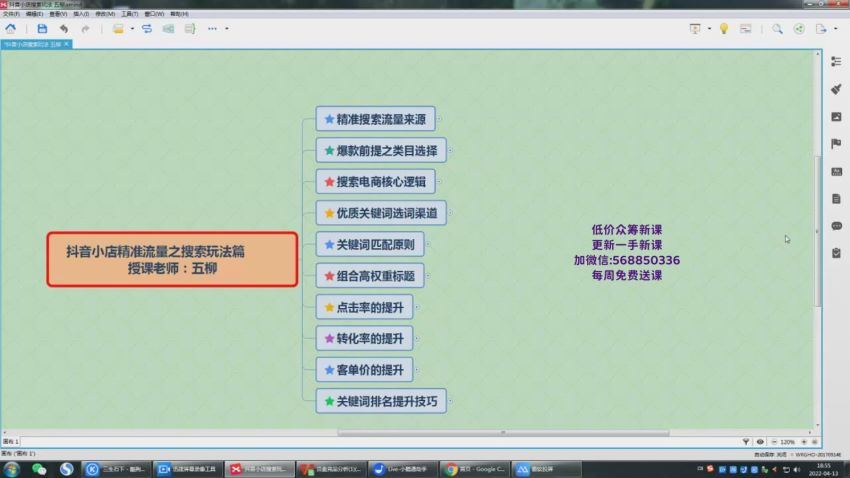Export the mind map icon
The width and height of the screenshot is (850, 478).
pos(821,29)
